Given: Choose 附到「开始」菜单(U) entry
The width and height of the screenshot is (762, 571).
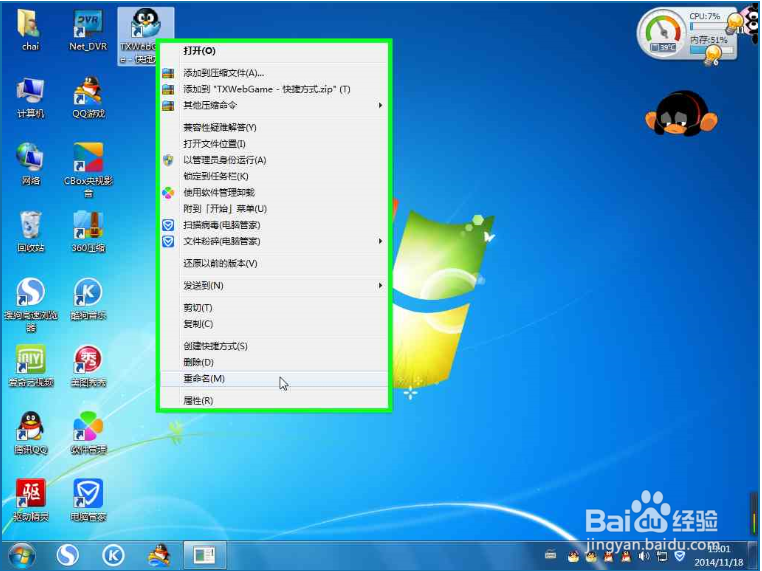Looking at the screenshot, I should click(x=274, y=208).
